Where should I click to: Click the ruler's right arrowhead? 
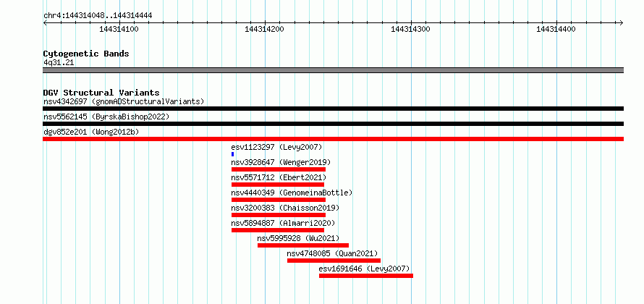tap(622, 22)
